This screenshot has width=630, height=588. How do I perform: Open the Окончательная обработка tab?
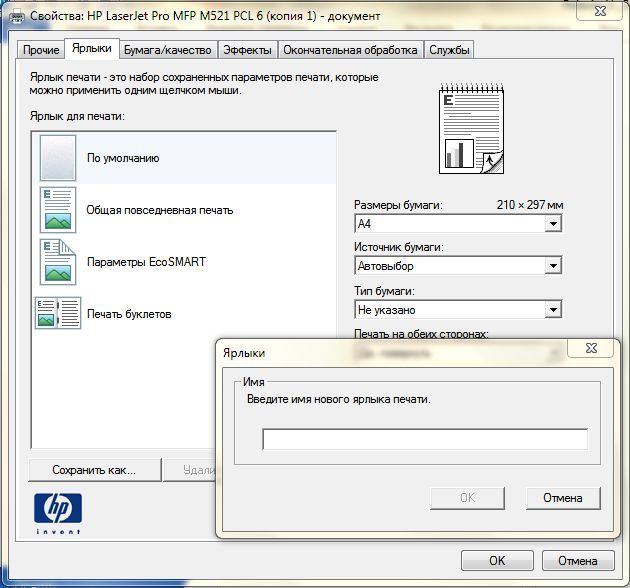coord(350,50)
